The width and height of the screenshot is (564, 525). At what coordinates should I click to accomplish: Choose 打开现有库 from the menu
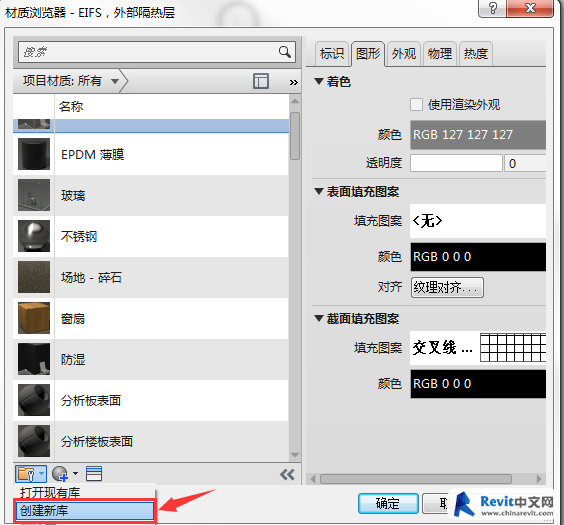point(84,492)
